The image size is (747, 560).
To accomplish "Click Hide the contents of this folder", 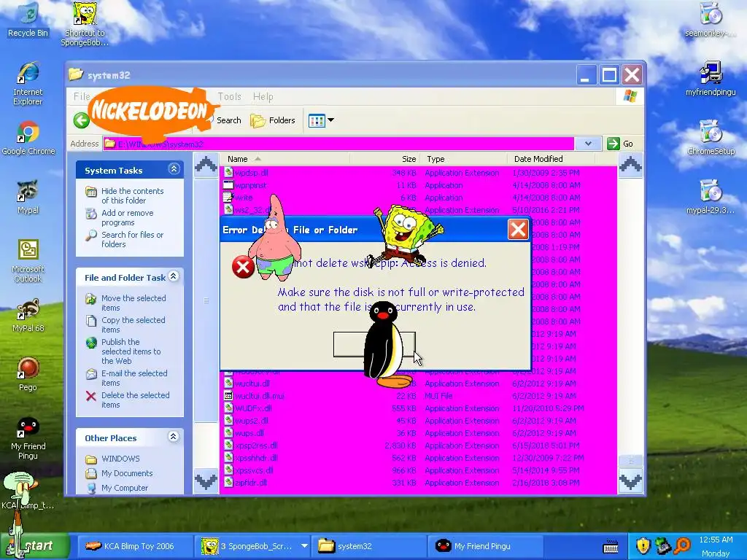I will tap(132, 195).
